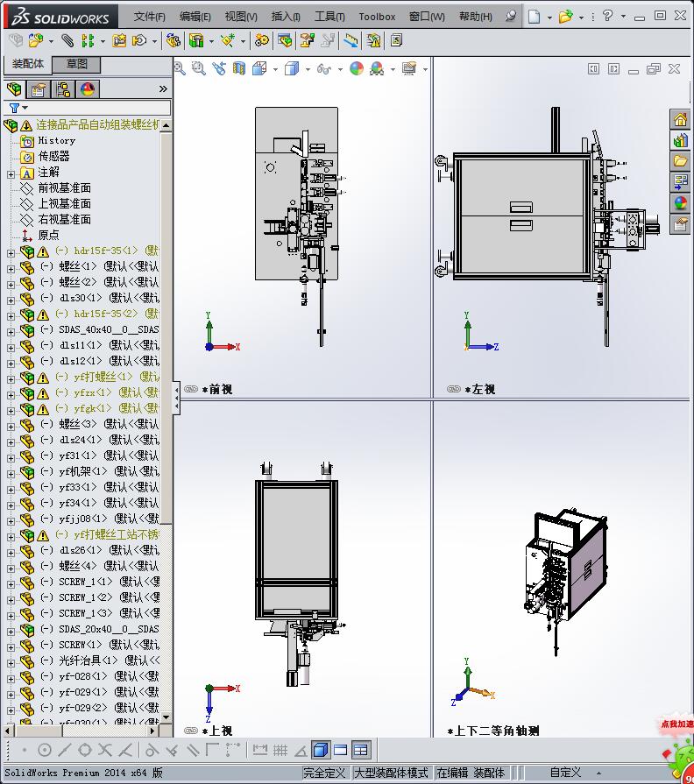Click the Zoom to Fit magnifier icon

click(x=180, y=68)
